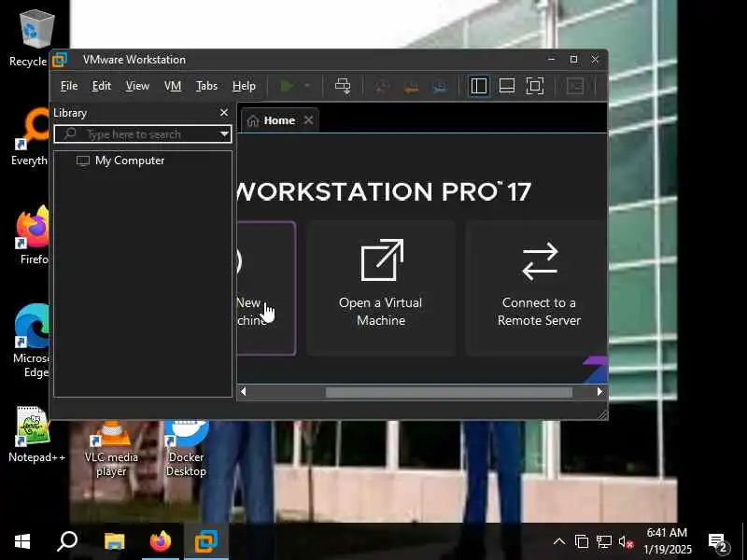Select the Microsoft Edge desktop shortcut
This screenshot has height=560, width=747.
[x=33, y=341]
